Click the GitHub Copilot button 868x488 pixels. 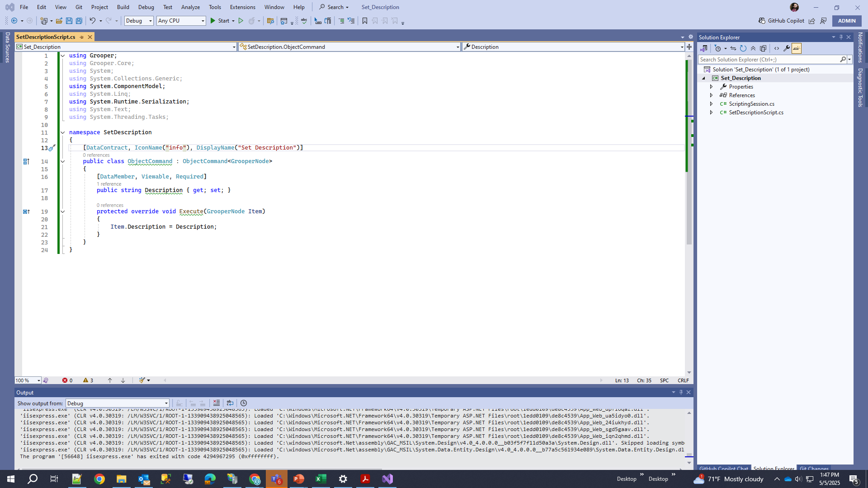coord(781,21)
